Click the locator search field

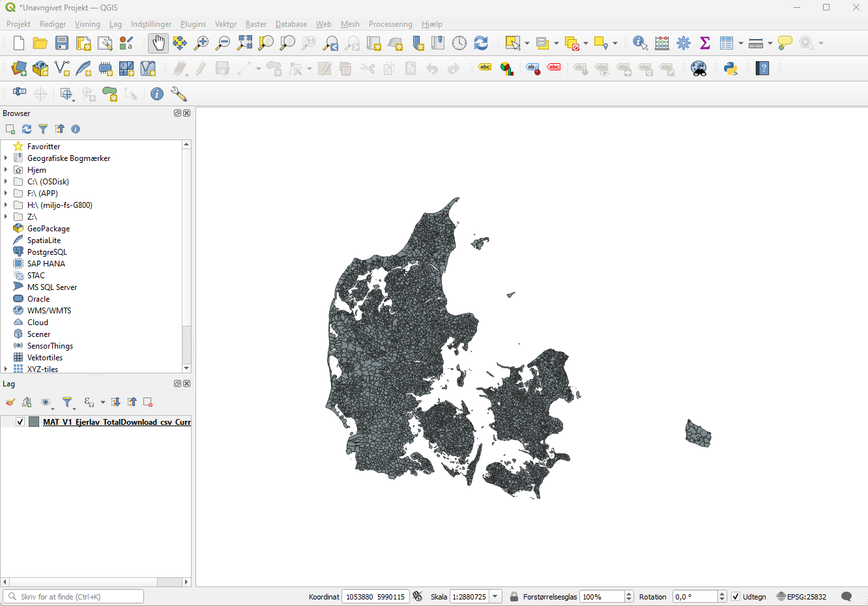pos(74,596)
